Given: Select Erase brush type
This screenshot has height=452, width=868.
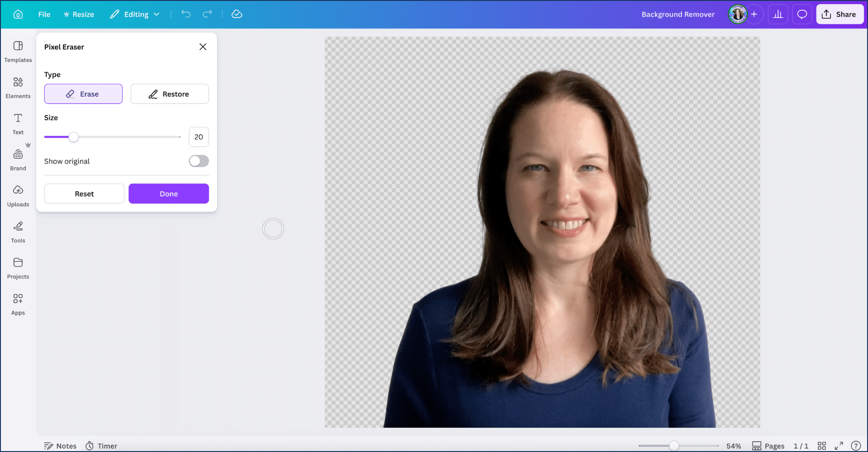Looking at the screenshot, I should (83, 94).
